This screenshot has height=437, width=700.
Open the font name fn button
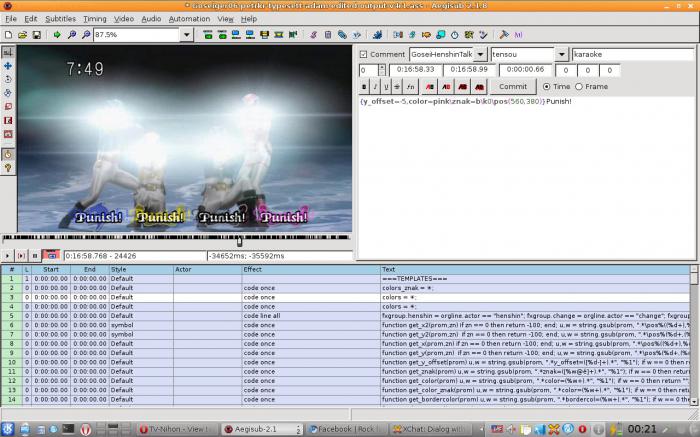point(411,87)
